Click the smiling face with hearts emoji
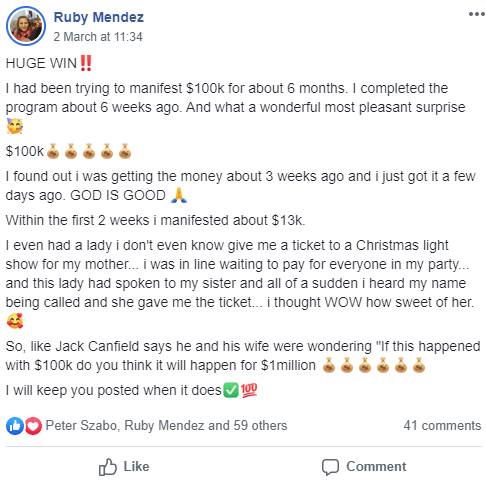Viewport: 486px width, 480px height. 15,321
